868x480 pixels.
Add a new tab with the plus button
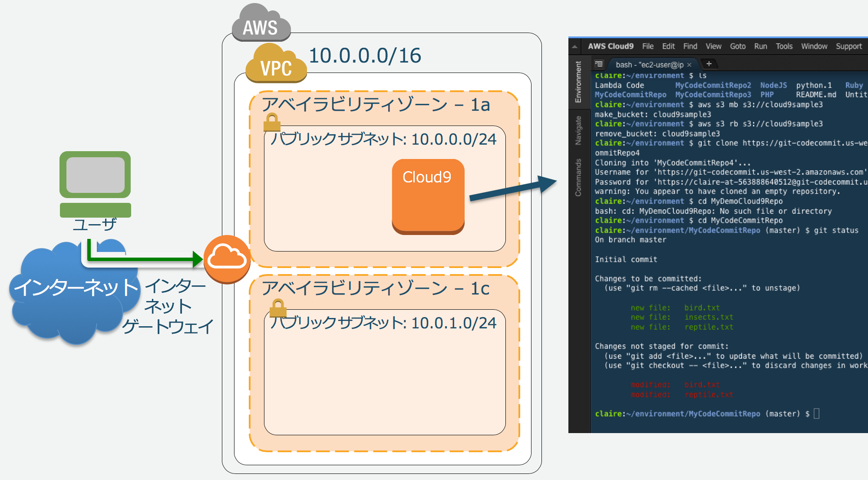(x=709, y=64)
